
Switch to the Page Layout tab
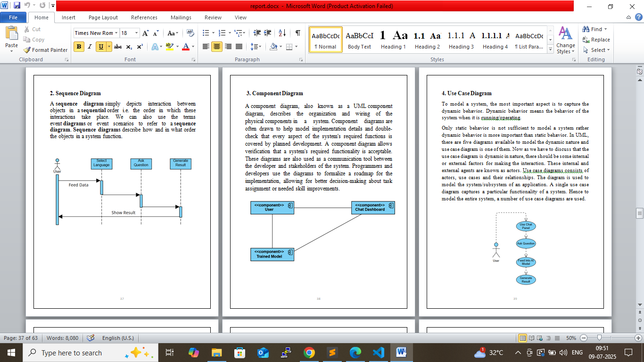103,17
